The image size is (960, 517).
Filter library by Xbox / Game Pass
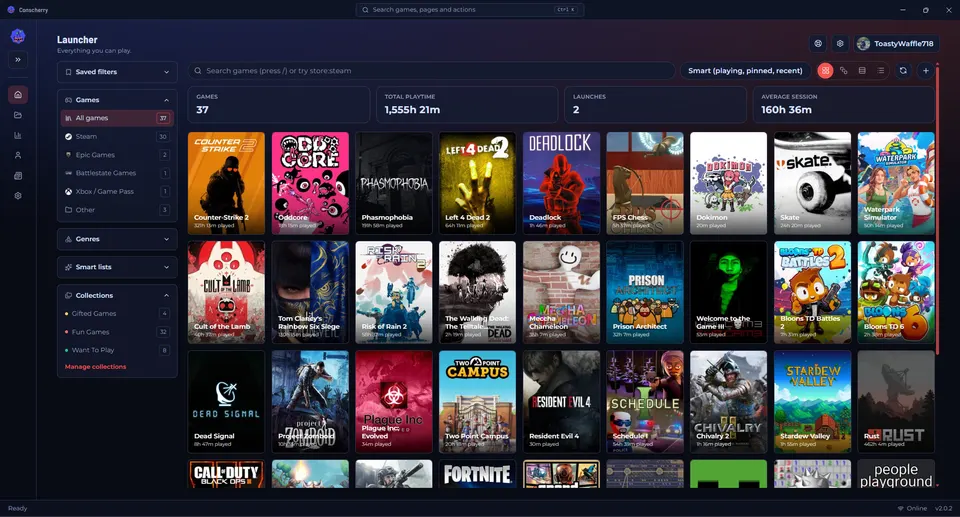(118, 191)
